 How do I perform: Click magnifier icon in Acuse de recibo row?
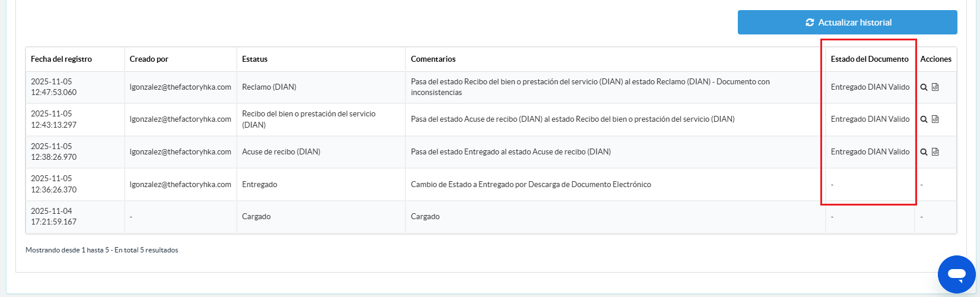tap(924, 152)
